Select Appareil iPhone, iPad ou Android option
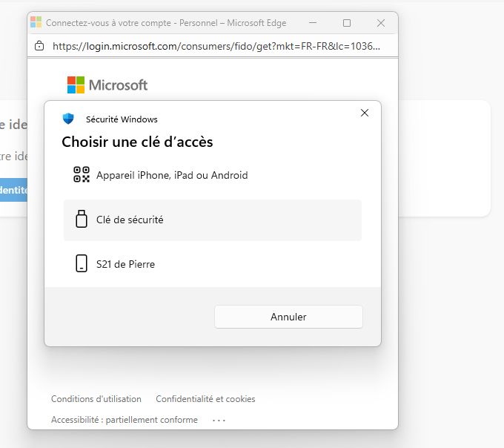 point(213,175)
